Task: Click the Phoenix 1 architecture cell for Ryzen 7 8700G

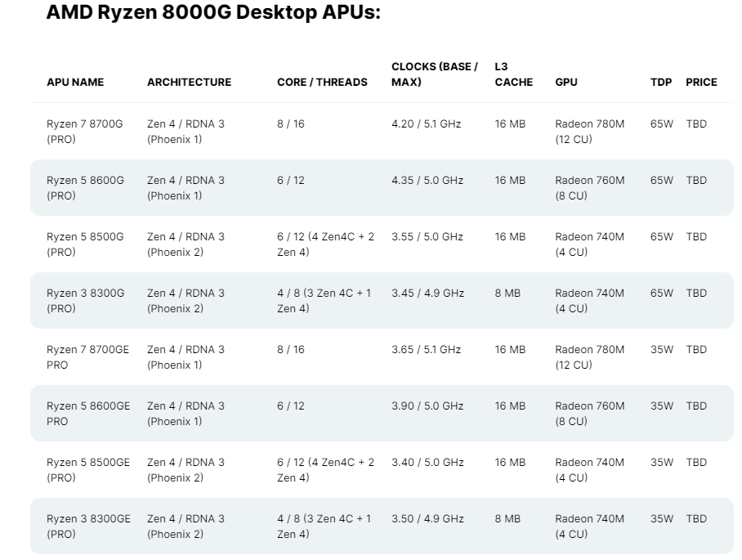Action: pyautogui.click(x=185, y=132)
